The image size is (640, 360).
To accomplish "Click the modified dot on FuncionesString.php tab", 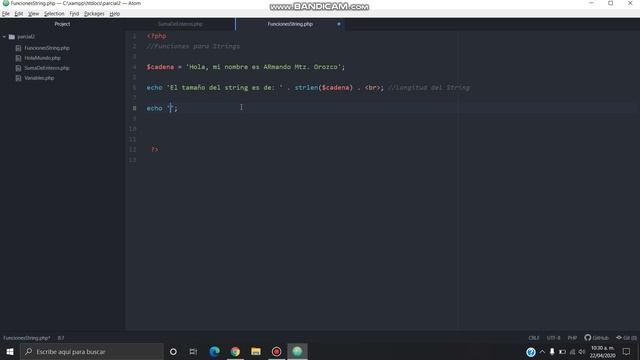I will click(339, 24).
